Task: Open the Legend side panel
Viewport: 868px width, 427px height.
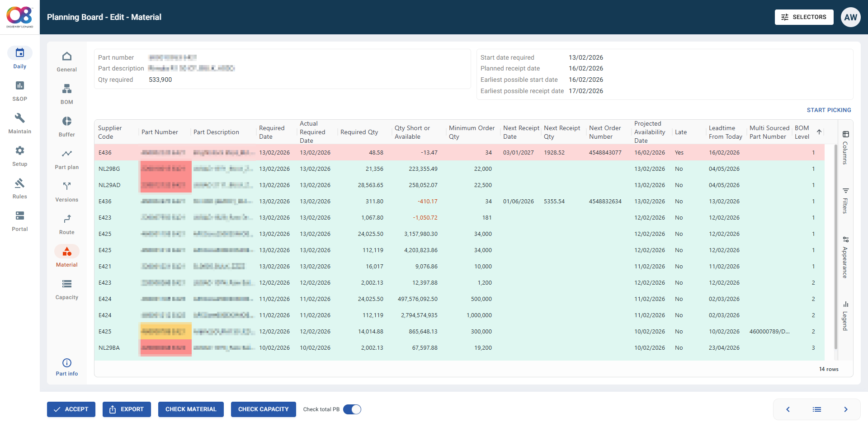Action: tap(845, 316)
